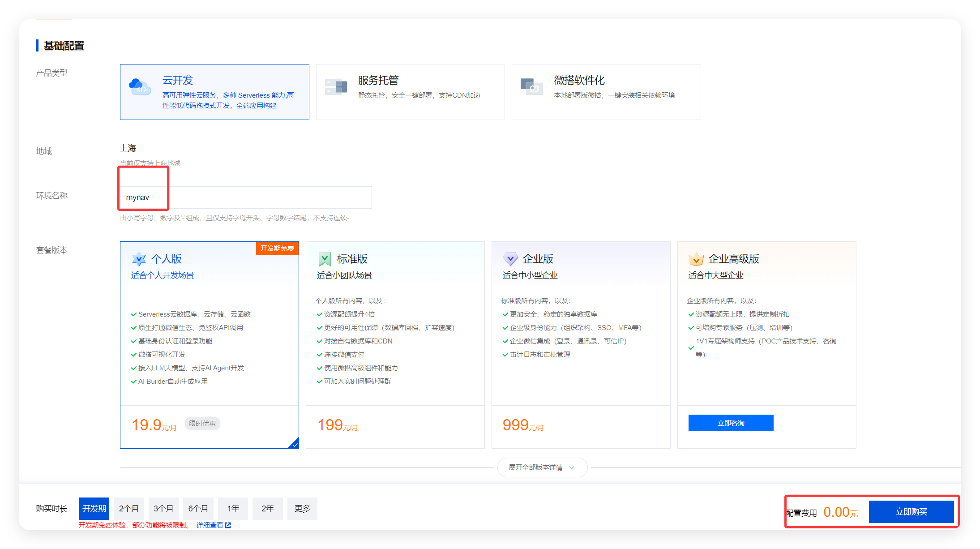This screenshot has width=980, height=549.
Task: Switch to 开发期 duration tab
Action: click(x=94, y=508)
